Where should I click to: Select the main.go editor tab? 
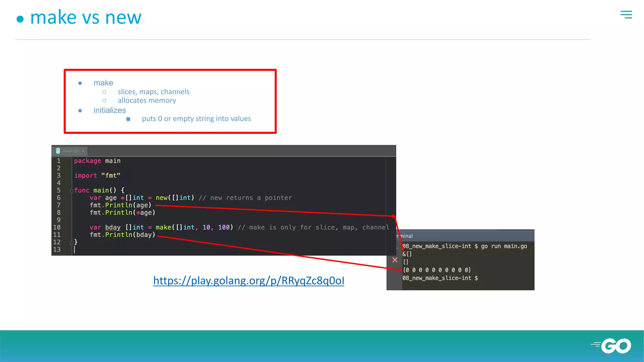point(70,151)
